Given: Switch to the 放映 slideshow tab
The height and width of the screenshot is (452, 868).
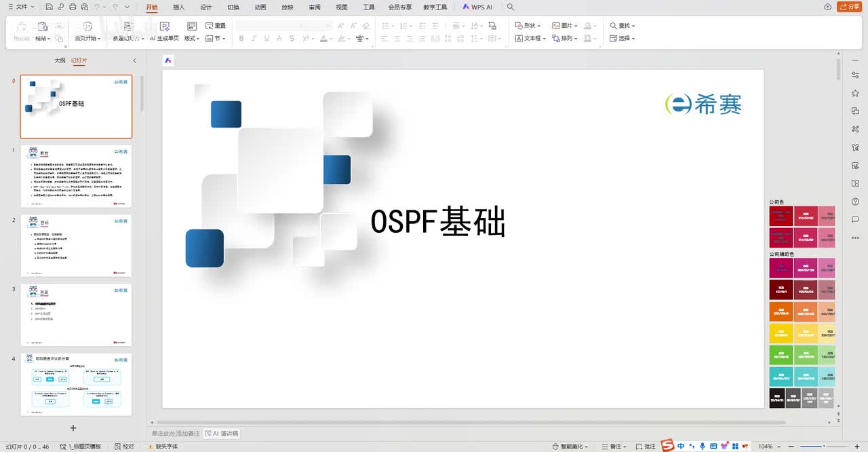Looking at the screenshot, I should click(287, 7).
